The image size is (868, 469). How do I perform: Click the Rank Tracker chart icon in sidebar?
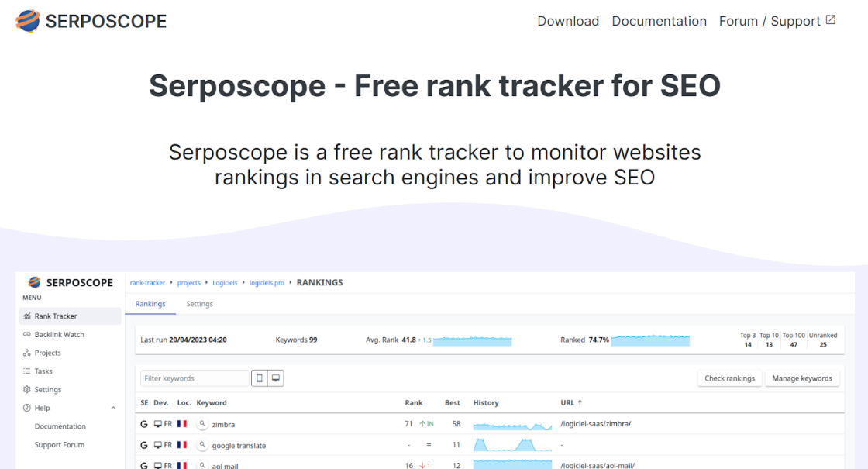point(27,316)
